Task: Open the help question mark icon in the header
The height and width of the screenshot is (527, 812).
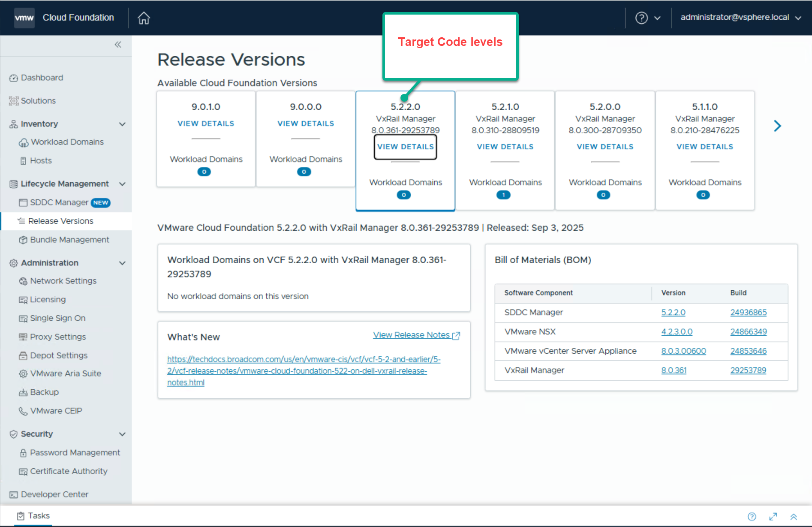Action: tap(641, 18)
